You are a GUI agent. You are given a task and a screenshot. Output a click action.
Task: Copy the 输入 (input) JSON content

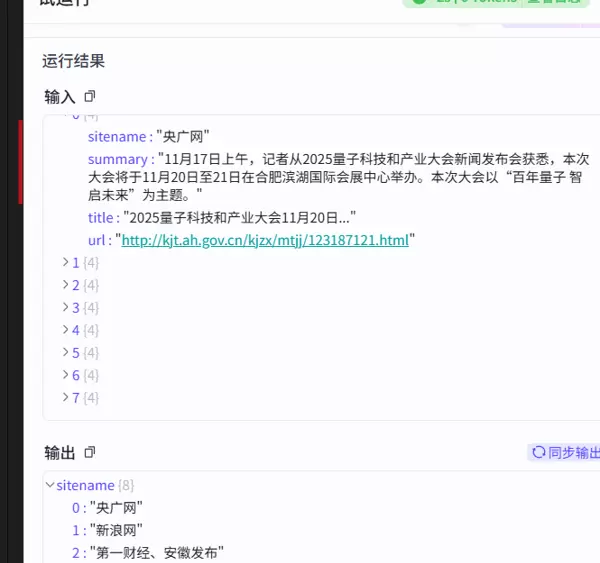pyautogui.click(x=90, y=97)
